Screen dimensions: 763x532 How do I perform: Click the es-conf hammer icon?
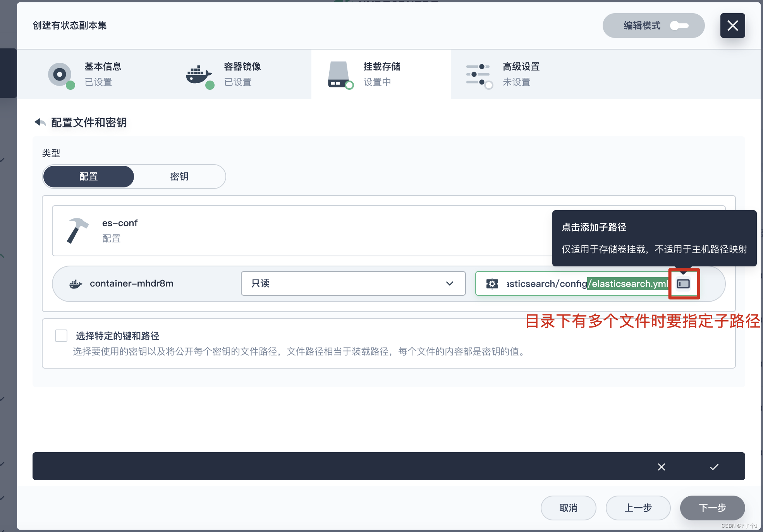(77, 230)
